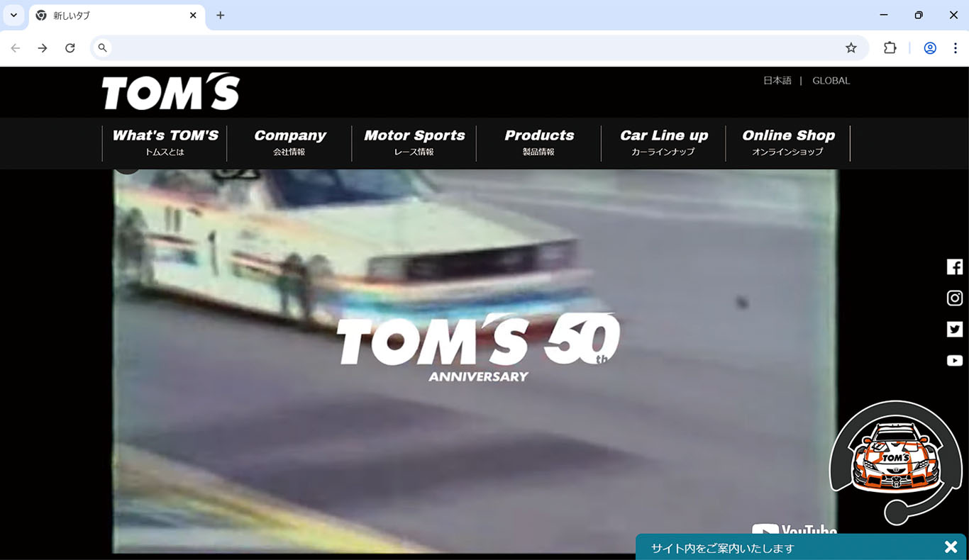Restore down the Chrome window

[x=919, y=15]
